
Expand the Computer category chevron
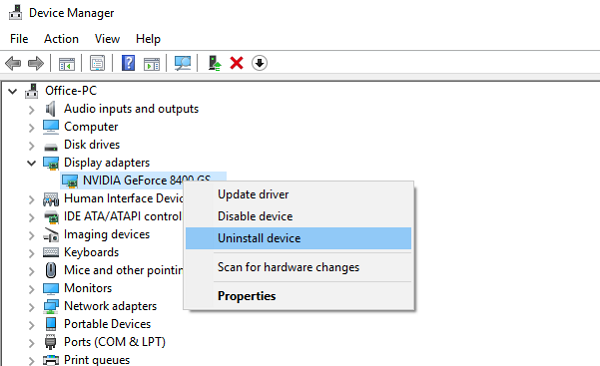coord(31,127)
